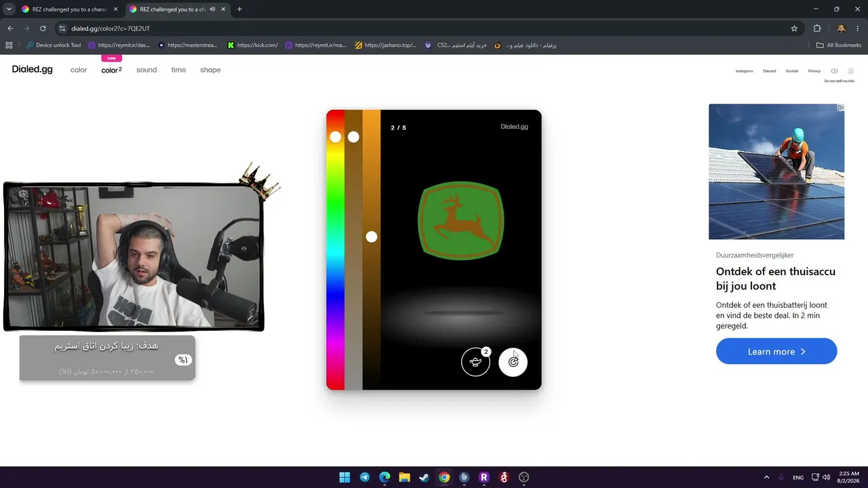Screen dimensions: 868x488
Task: Open a new browser tab
Action: (x=239, y=9)
